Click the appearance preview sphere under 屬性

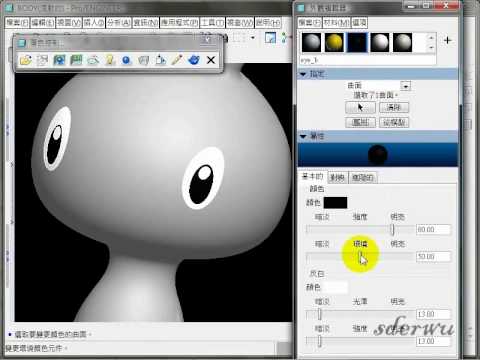(x=377, y=155)
